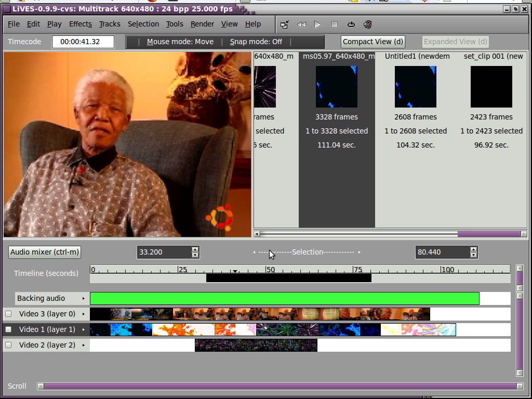
Task: Click the right arrow beside Selection label
Action: (359, 252)
